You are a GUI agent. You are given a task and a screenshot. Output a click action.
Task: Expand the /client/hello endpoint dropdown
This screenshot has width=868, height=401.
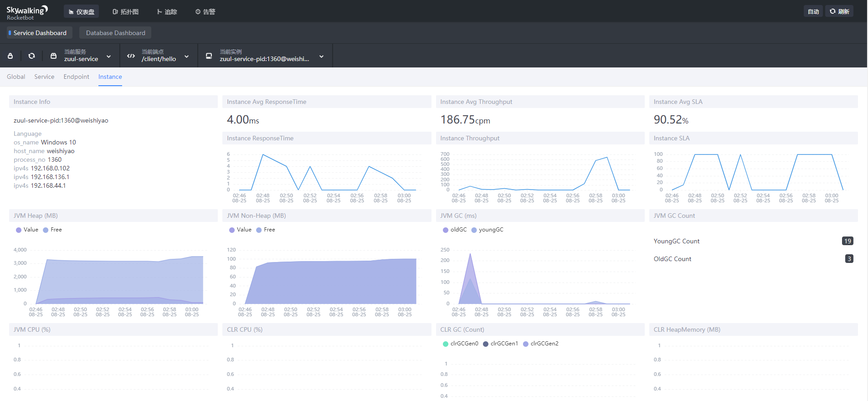coord(187,57)
